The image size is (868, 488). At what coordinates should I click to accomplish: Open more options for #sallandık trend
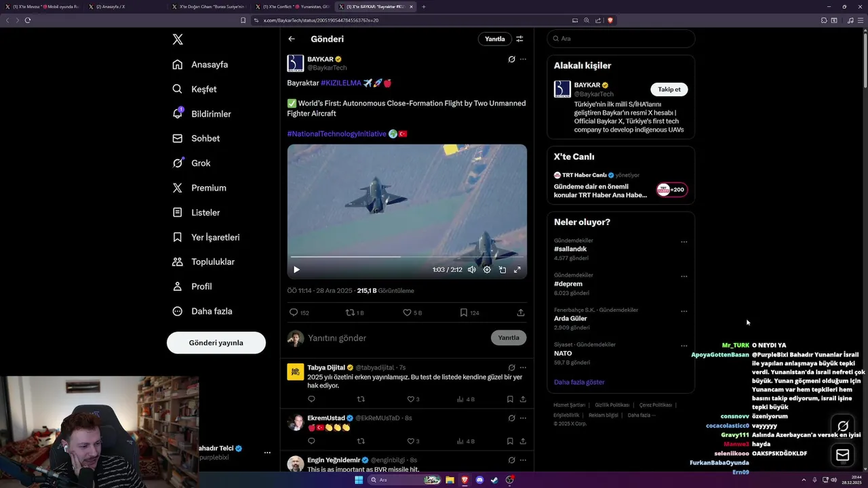click(x=684, y=242)
